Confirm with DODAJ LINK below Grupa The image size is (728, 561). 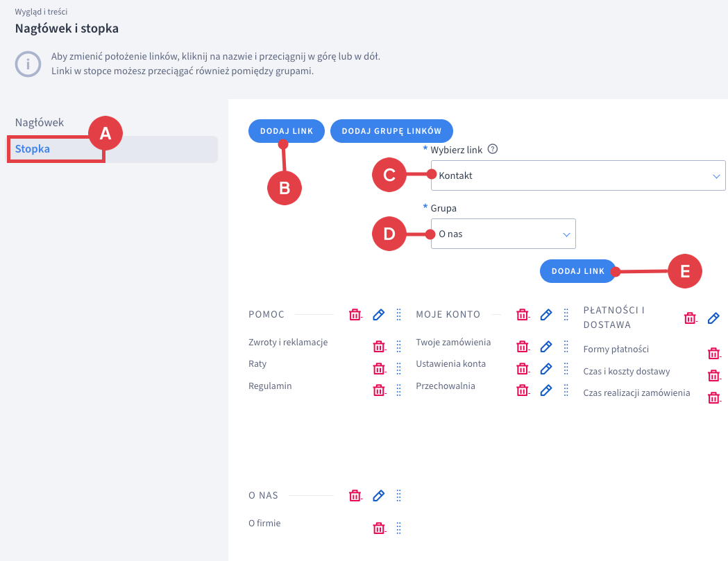tap(578, 271)
